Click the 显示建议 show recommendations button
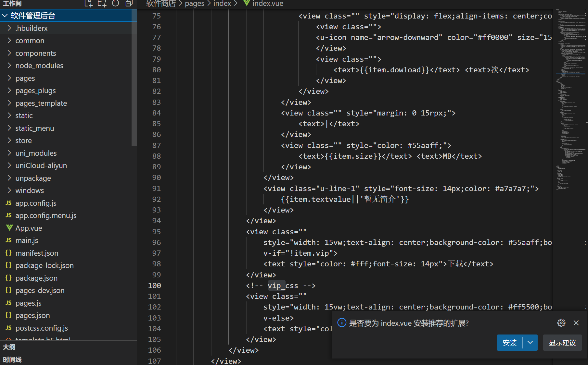This screenshot has height=365, width=588. pos(562,343)
